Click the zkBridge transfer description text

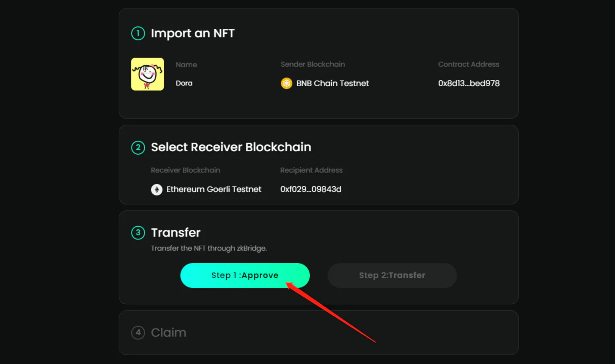coord(209,248)
